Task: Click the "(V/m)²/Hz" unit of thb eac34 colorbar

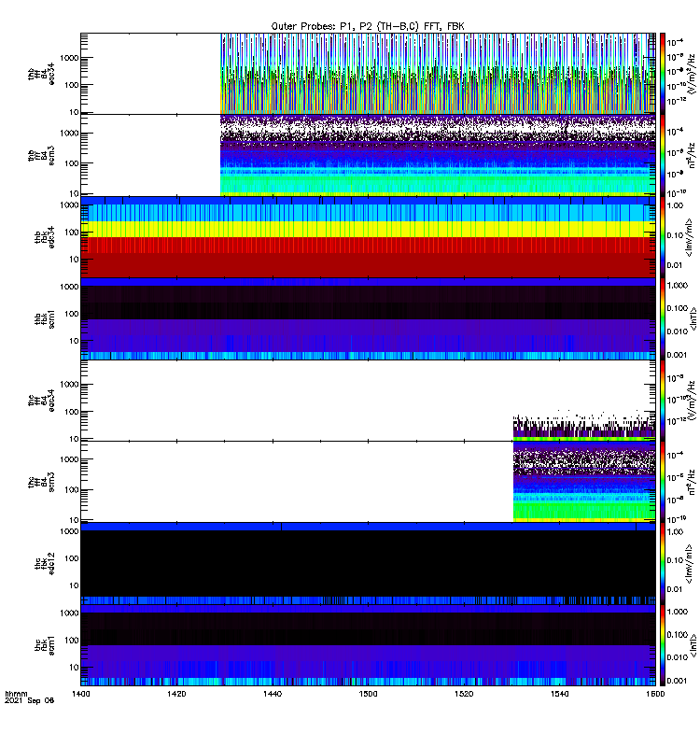Action: 691,72
